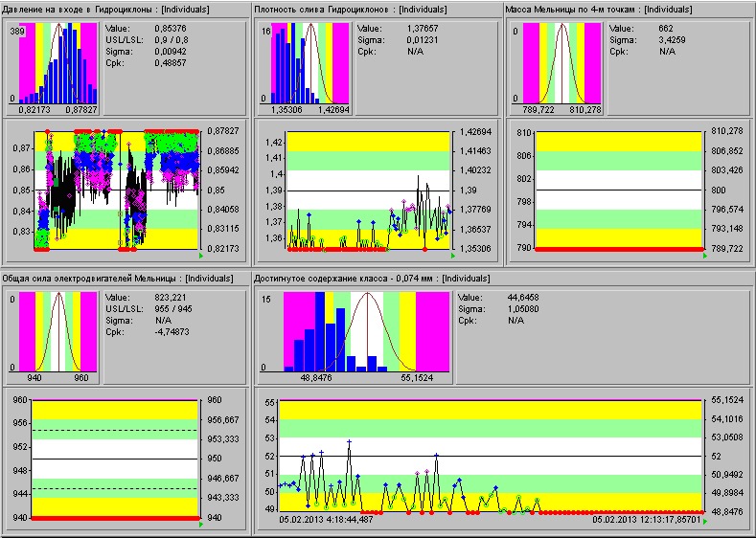756x538 pixels.
Task: Open the density histogram with 16 peak
Action: click(308, 62)
